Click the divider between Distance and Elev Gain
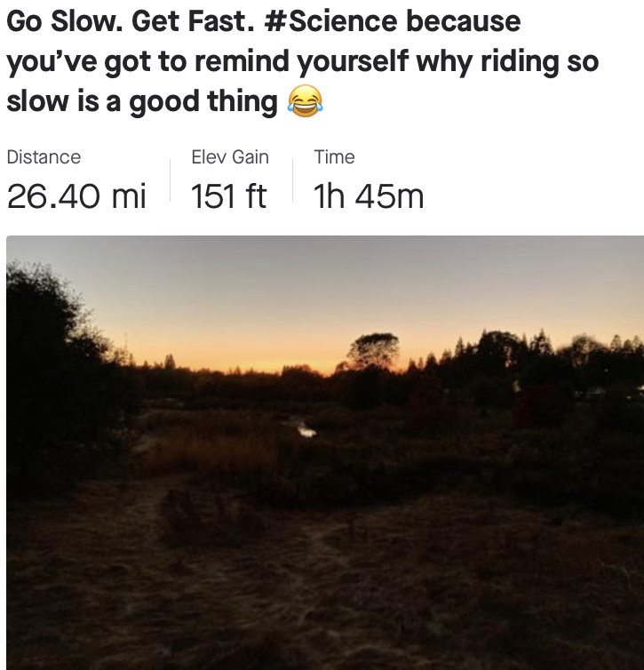644x670 pixels. 170,179
